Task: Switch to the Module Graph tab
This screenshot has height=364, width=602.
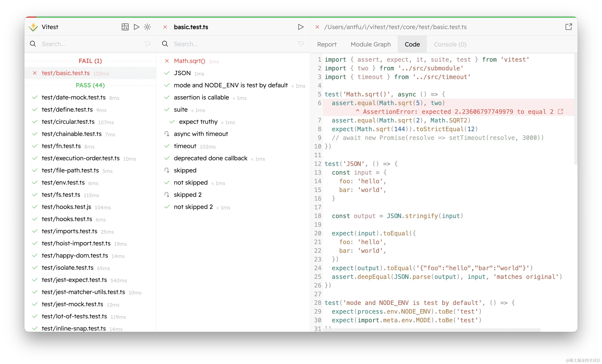Action: coord(371,45)
